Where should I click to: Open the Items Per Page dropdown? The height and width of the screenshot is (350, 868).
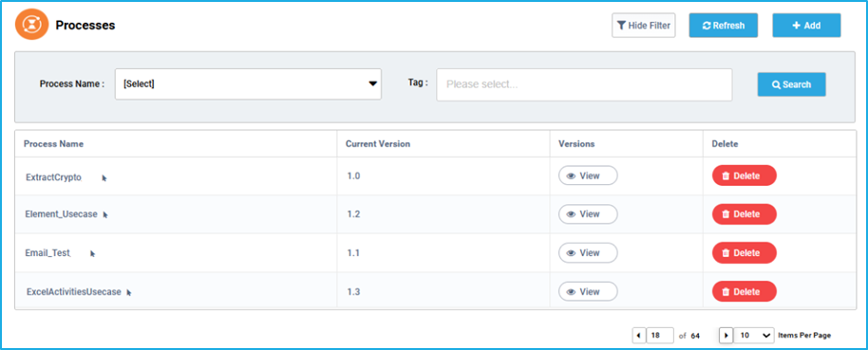coord(754,335)
